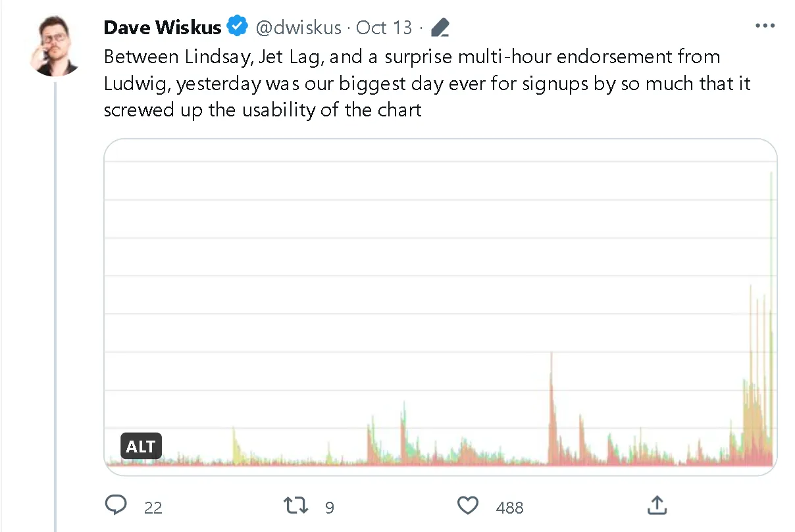Show the ALT image description badge

coord(141,447)
